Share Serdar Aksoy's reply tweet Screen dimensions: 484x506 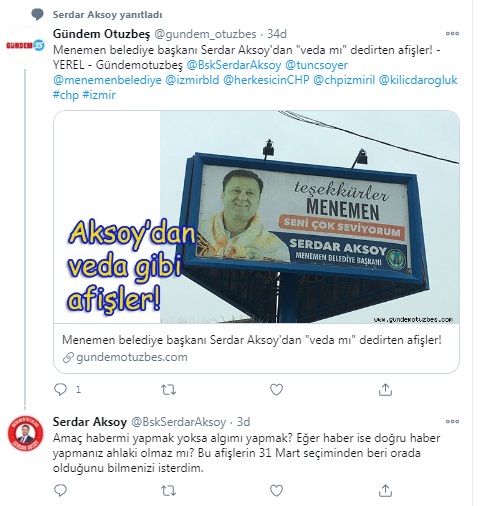pos(385,490)
